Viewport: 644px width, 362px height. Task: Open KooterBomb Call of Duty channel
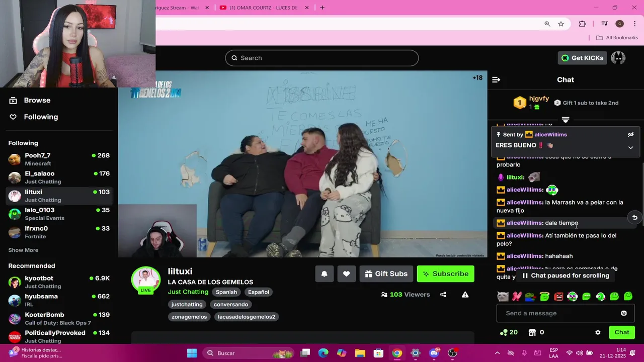click(59, 318)
